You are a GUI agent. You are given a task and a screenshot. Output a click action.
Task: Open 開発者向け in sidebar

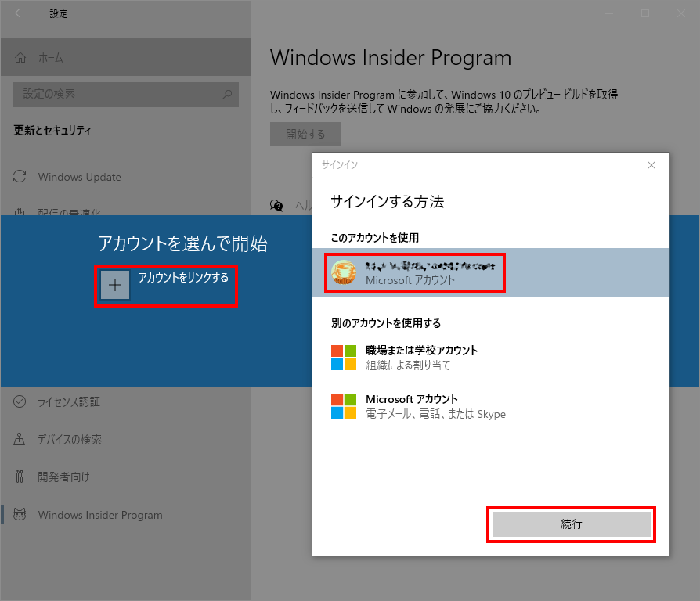coord(126,477)
